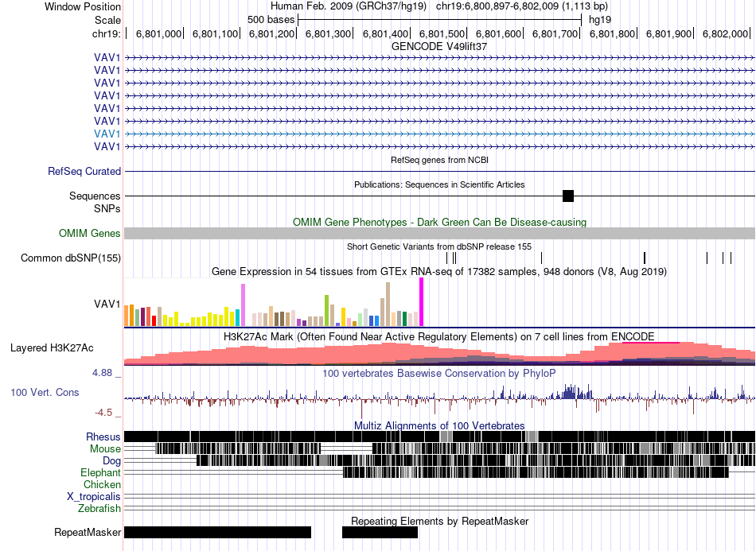Click the Window Position label
Image resolution: width=756 pixels, height=551 pixels.
(x=83, y=6)
